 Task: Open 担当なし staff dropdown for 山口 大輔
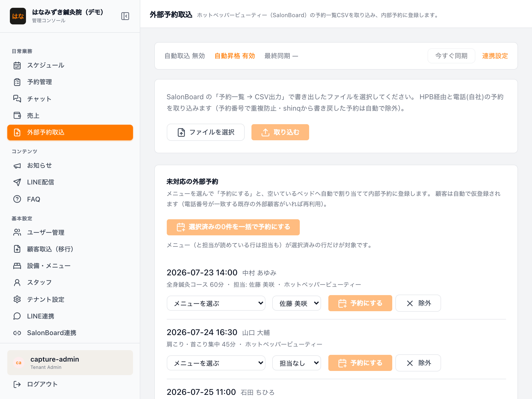(x=296, y=363)
